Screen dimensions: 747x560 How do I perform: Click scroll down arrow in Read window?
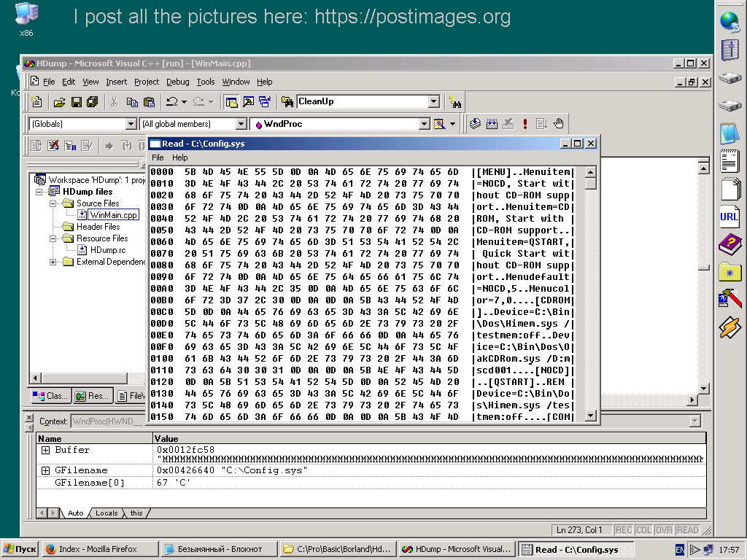tap(591, 416)
